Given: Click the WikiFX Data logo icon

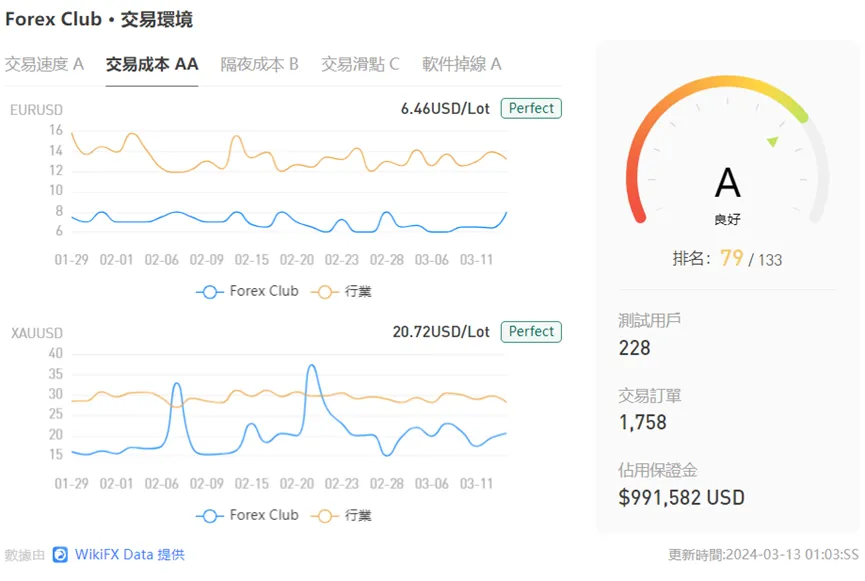Looking at the screenshot, I should pos(60,555).
